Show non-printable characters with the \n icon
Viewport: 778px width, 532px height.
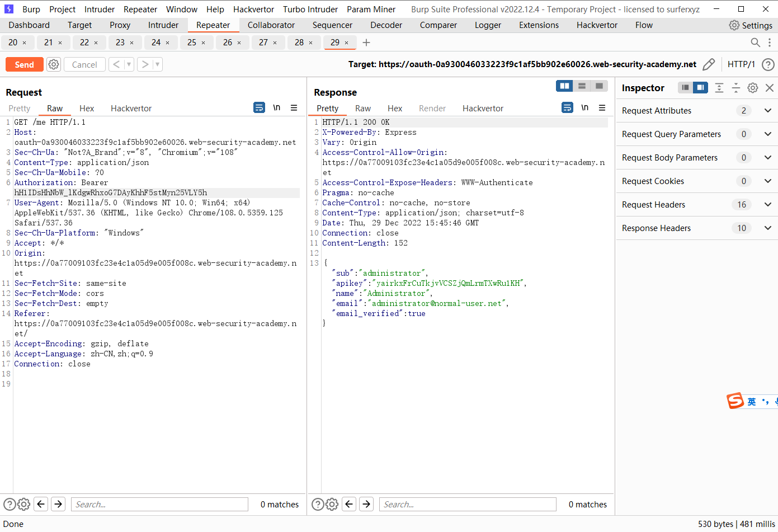click(x=276, y=107)
